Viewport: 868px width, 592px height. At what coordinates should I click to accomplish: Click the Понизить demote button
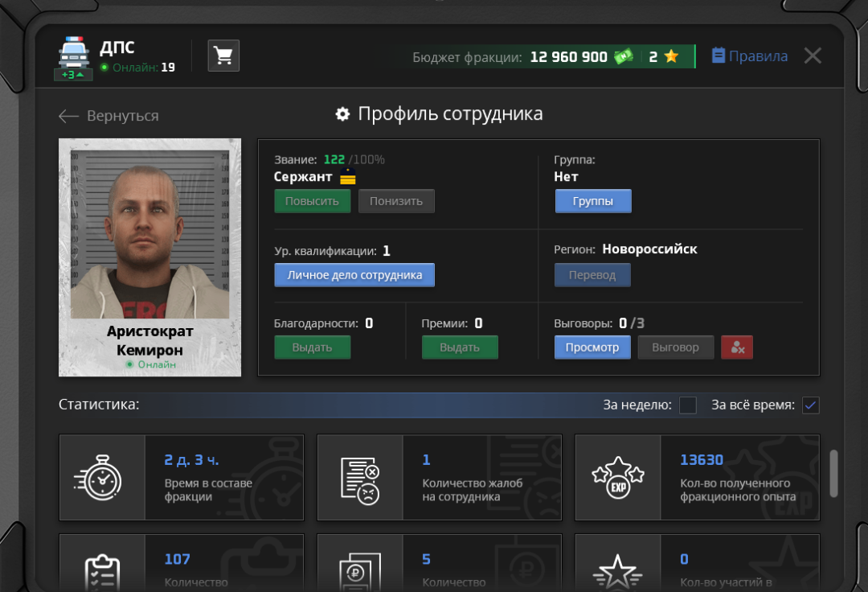396,201
